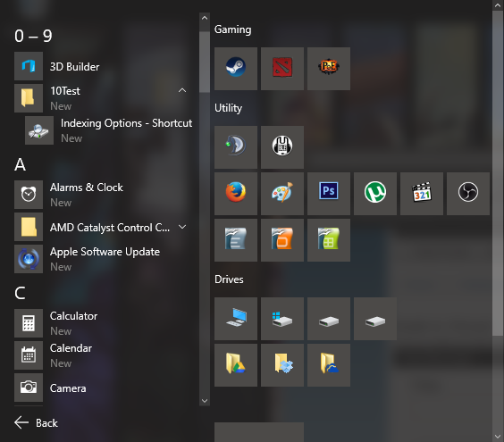Click the Utility group title
504x442 pixels.
click(228, 108)
